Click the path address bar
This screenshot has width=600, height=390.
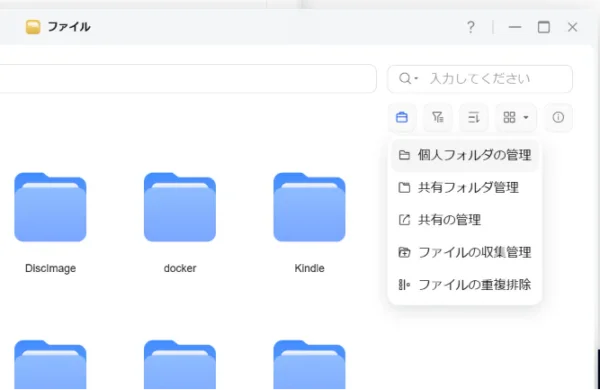[188, 79]
